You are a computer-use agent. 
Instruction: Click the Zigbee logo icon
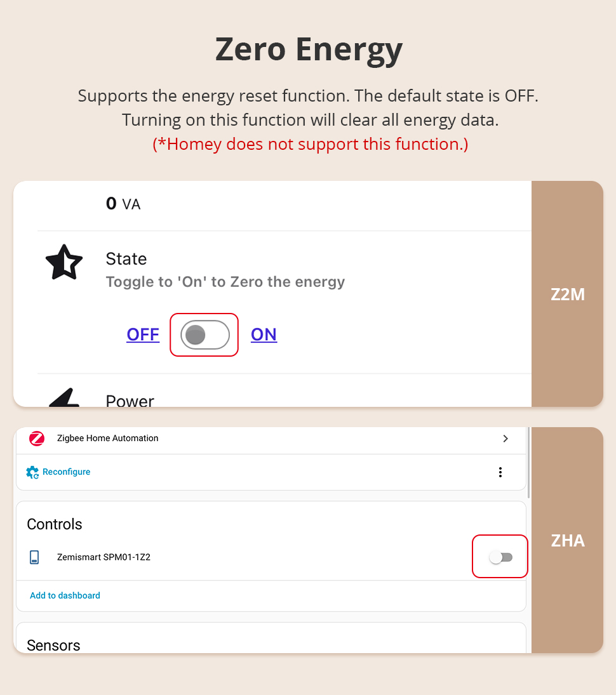[37, 439]
